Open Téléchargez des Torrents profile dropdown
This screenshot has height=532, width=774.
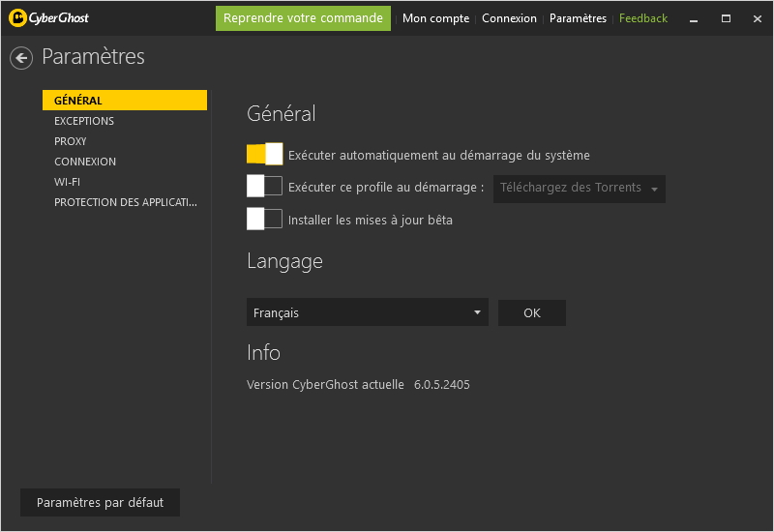579,189
